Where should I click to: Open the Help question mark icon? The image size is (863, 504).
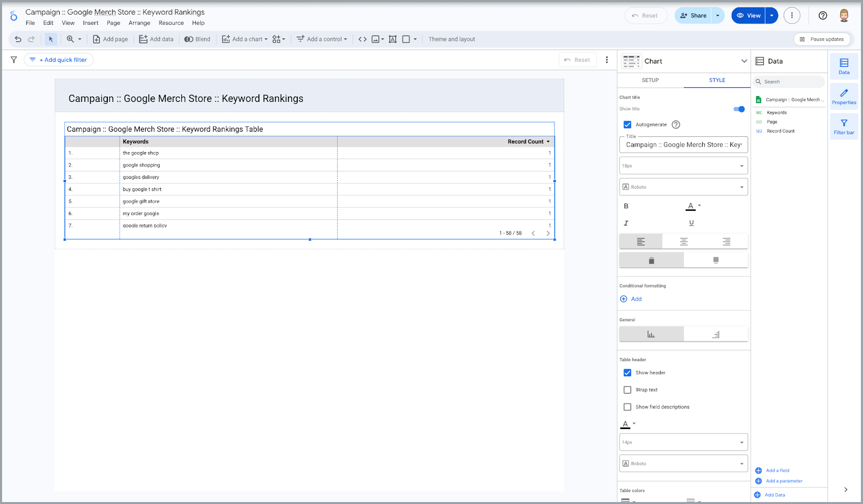click(823, 16)
